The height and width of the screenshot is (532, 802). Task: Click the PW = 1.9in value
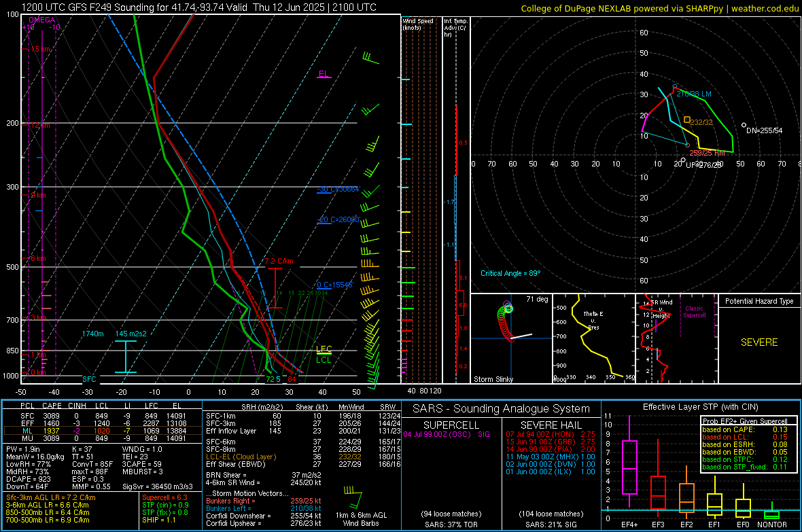(23, 449)
